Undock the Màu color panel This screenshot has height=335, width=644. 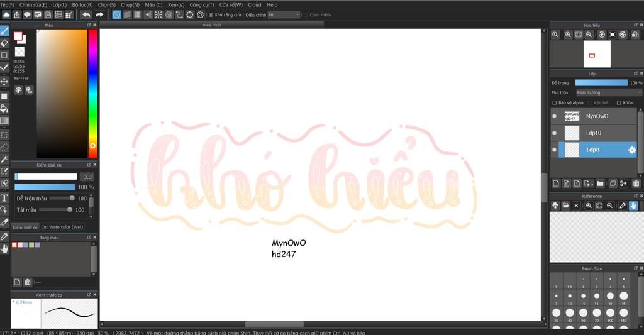point(89,25)
